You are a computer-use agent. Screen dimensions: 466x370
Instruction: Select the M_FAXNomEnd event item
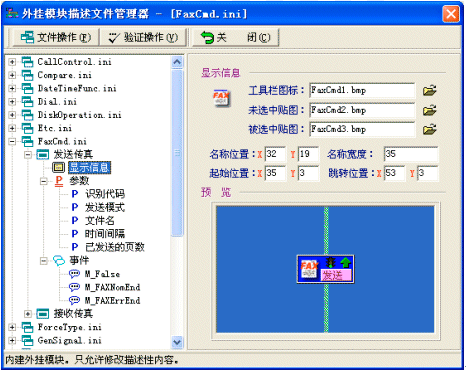click(x=112, y=287)
